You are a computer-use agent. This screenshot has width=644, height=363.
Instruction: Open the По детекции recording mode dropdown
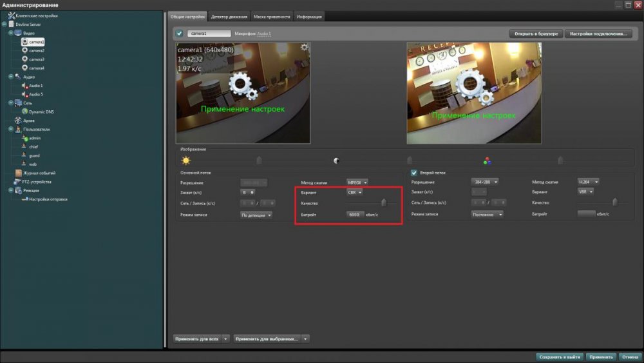click(256, 215)
